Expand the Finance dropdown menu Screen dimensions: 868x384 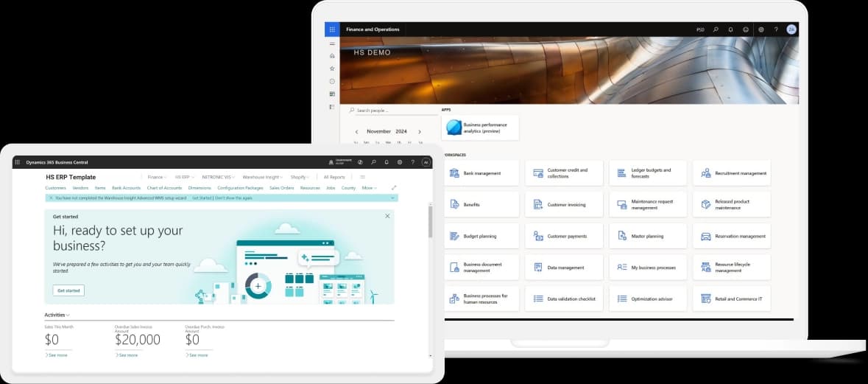[x=157, y=177]
